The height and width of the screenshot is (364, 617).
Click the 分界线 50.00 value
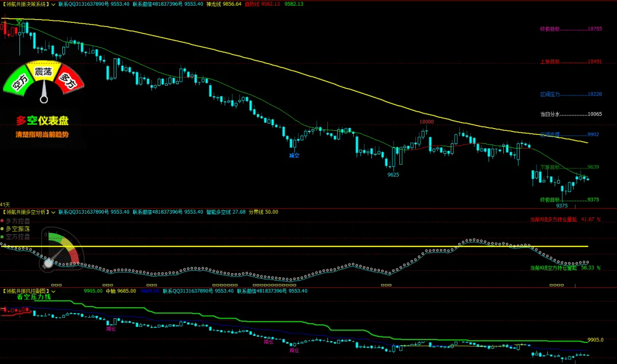(263, 212)
